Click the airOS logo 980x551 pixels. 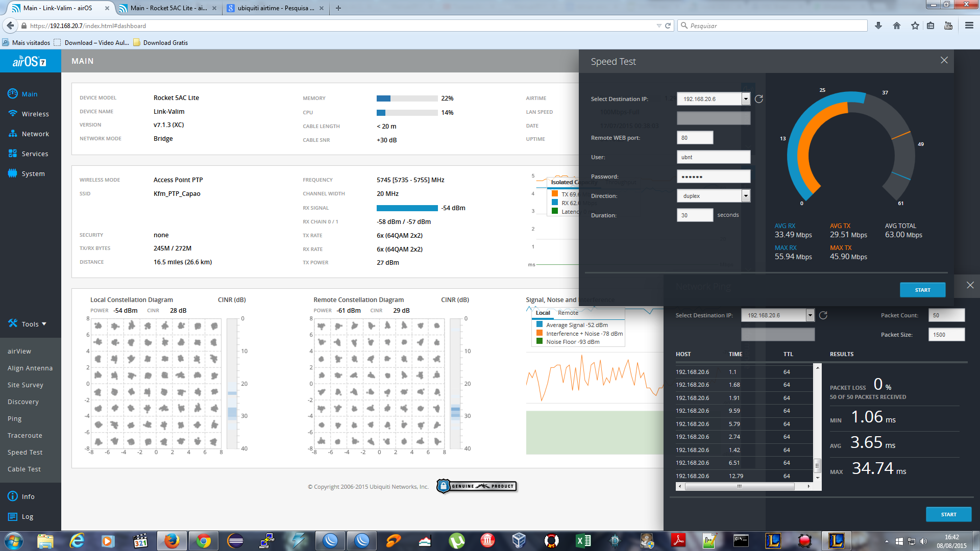[x=30, y=62]
